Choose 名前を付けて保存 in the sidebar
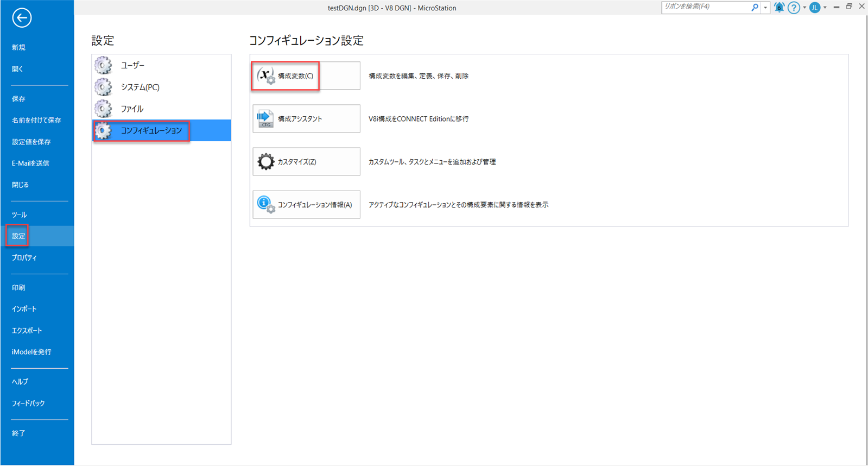The height and width of the screenshot is (466, 868). coord(37,120)
